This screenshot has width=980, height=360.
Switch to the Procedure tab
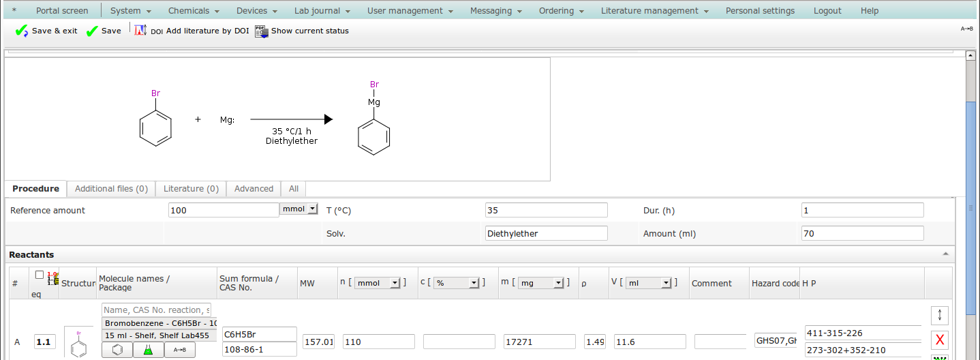tap(36, 189)
